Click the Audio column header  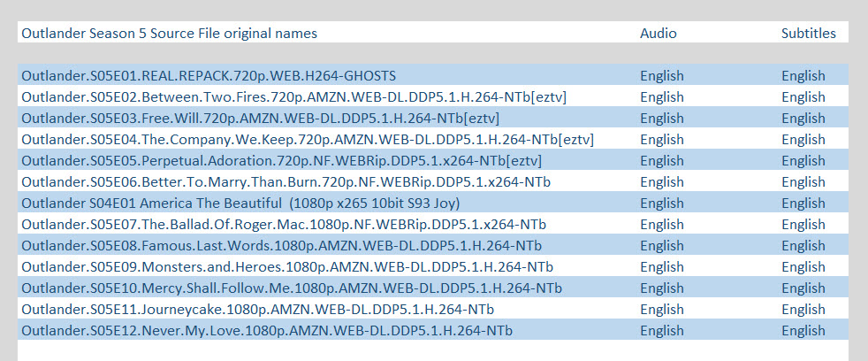659,34
